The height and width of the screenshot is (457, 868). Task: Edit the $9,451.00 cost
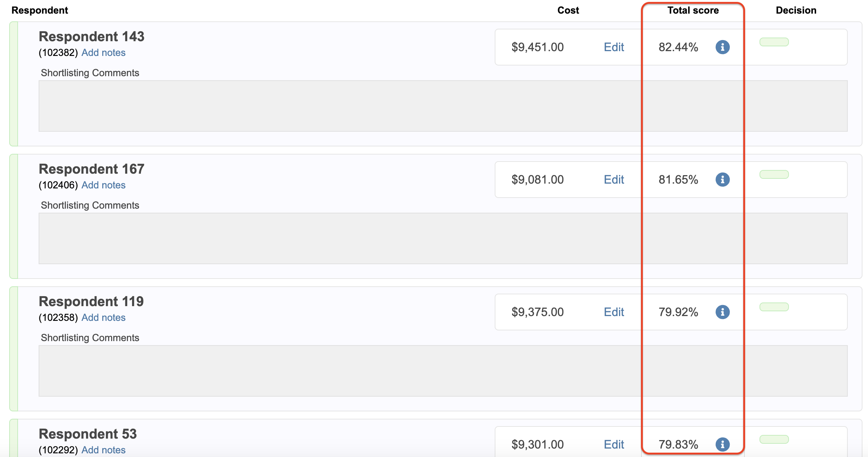[x=614, y=47]
